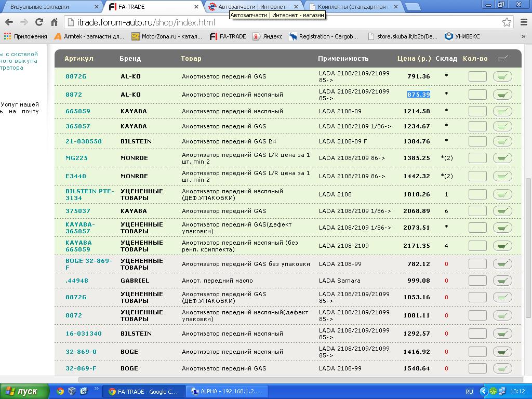Open the Armtek bookmark

point(89,36)
